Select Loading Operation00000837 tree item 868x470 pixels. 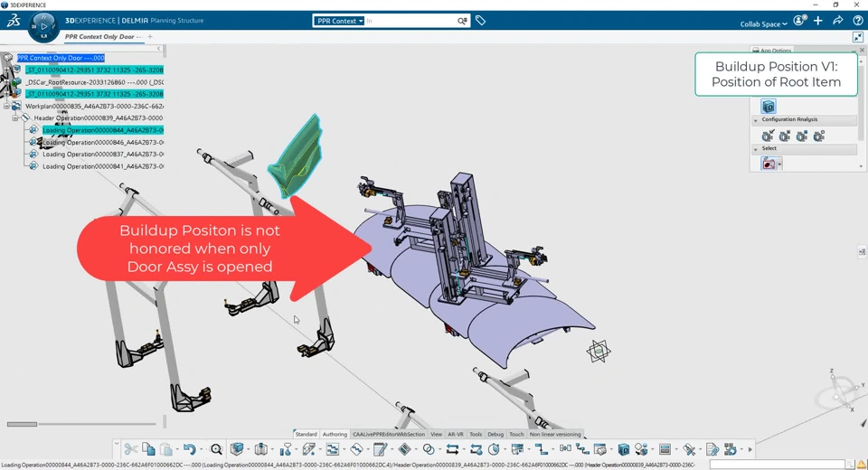103,155
